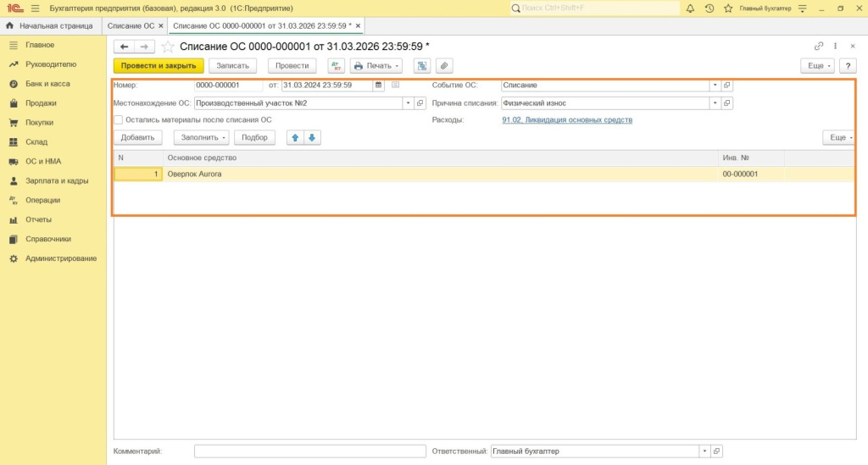Click the paperclip attached files icon

coord(444,65)
